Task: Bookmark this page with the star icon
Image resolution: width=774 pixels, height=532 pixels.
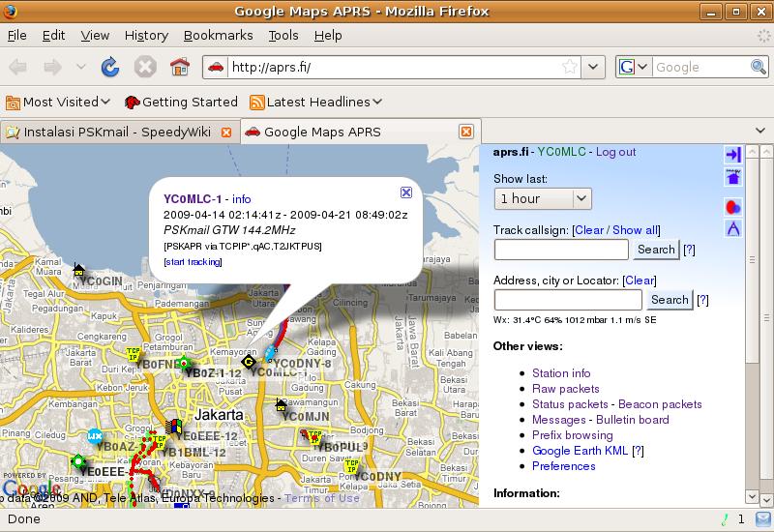Action: (x=570, y=67)
